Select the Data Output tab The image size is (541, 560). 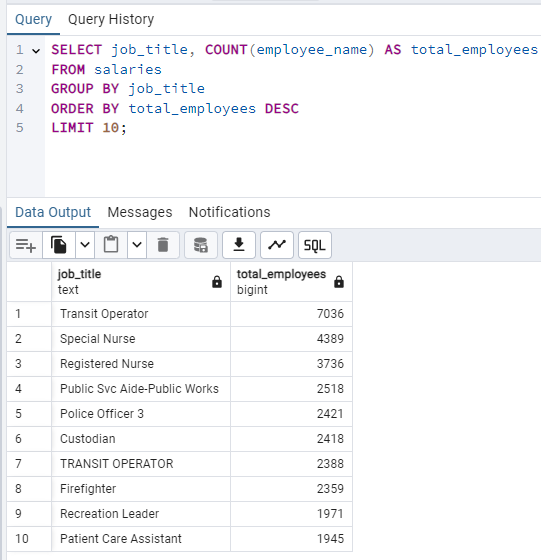pyautogui.click(x=53, y=212)
